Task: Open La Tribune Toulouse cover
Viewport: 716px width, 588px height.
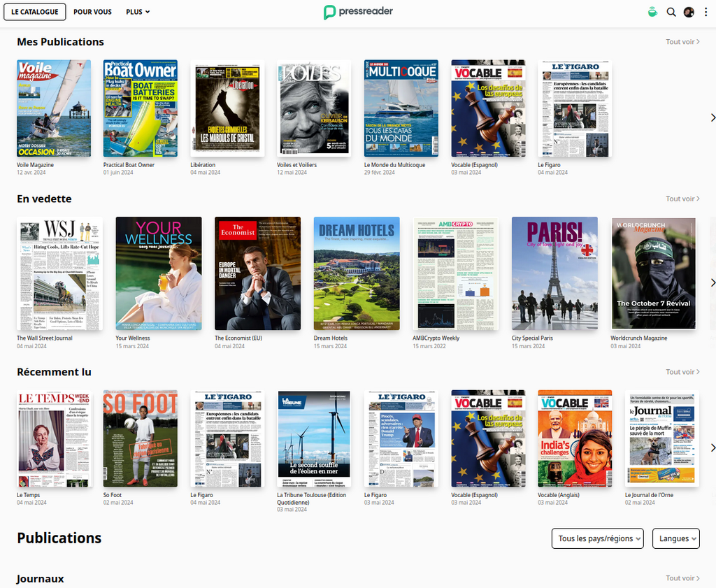Action: [x=314, y=438]
